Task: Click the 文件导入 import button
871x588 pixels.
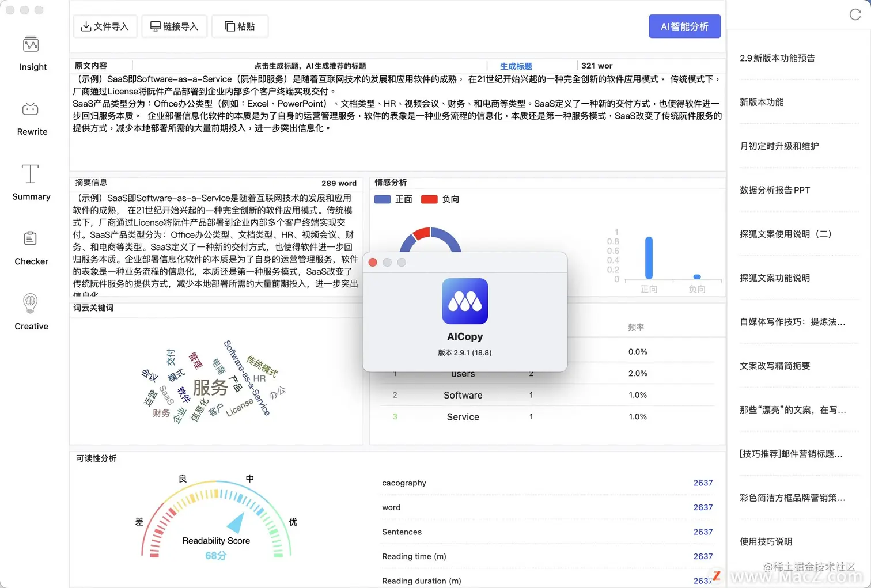Action: (105, 26)
